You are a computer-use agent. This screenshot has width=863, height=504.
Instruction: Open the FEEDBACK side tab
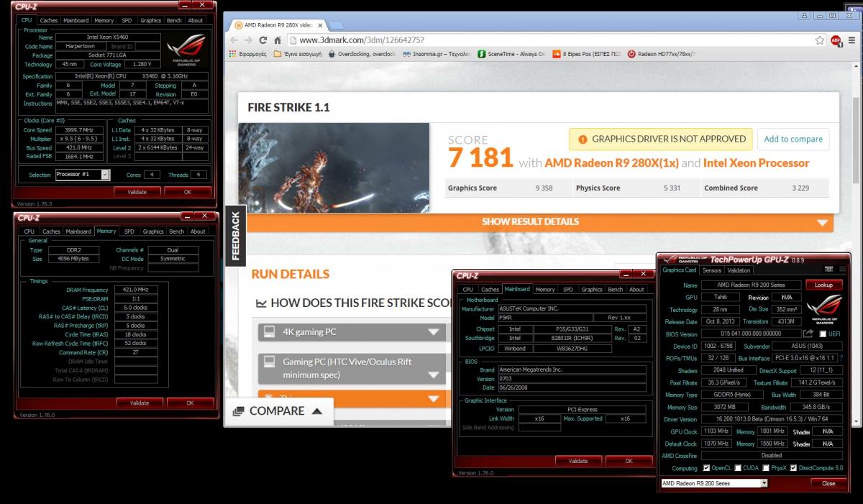235,236
